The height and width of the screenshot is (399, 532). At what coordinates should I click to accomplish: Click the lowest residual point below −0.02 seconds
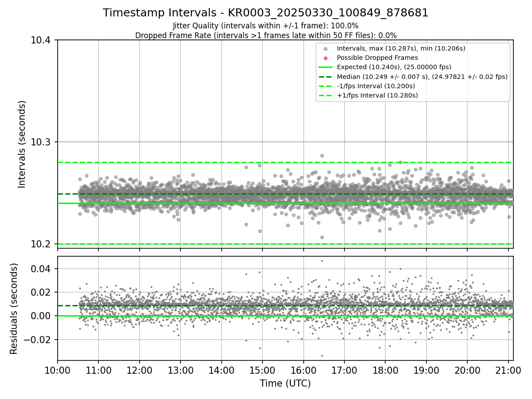point(322,356)
